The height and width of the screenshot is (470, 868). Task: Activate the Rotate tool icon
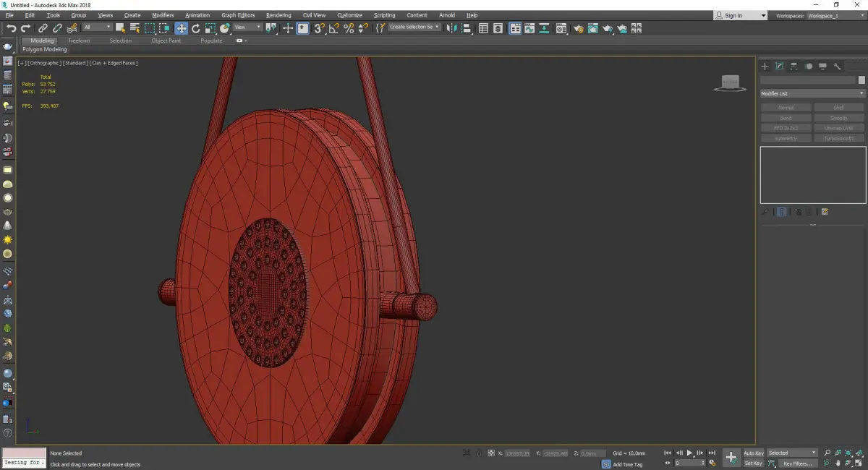point(195,28)
